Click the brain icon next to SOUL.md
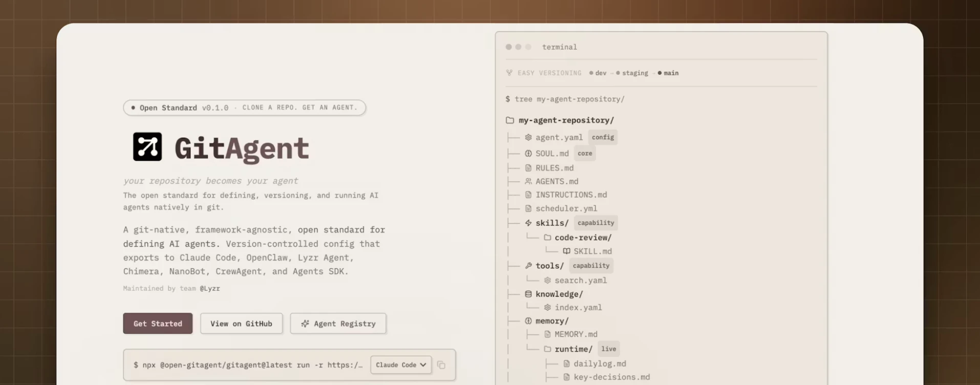Viewport: 980px width, 385px height. click(x=528, y=154)
